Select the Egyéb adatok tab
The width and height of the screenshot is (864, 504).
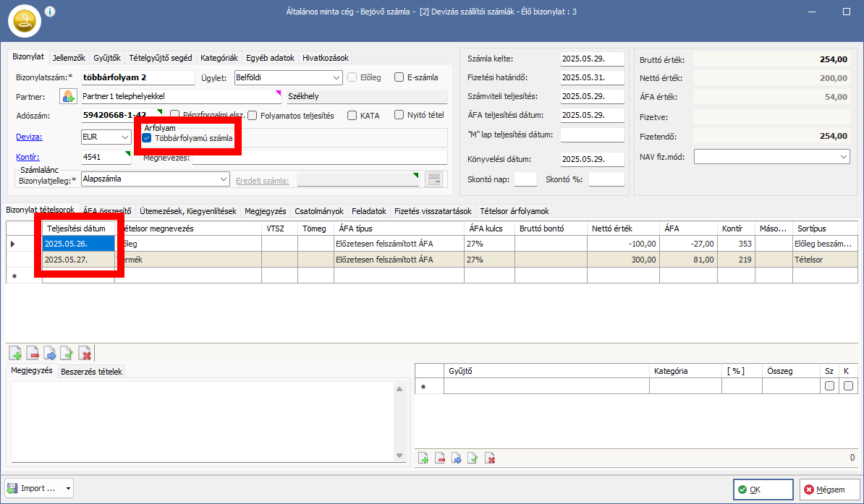[270, 58]
